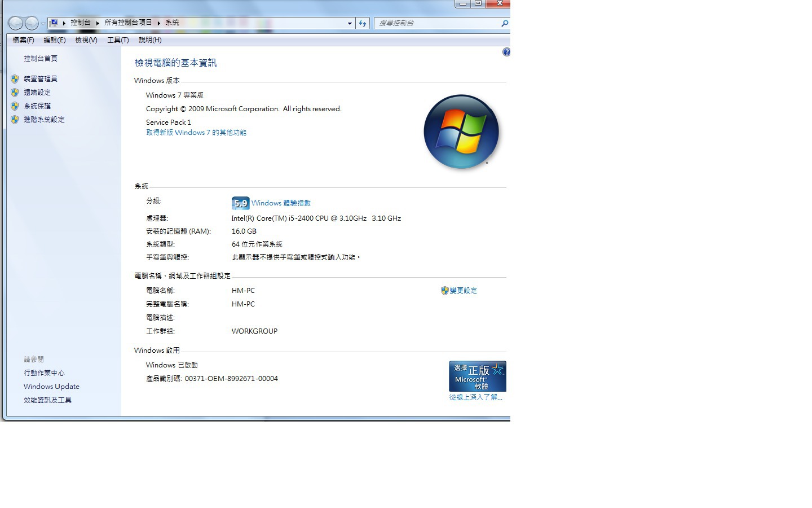Open recent pages dropdown beside Forward button
Image resolution: width=812 pixels, height=508 pixels.
coord(43,23)
